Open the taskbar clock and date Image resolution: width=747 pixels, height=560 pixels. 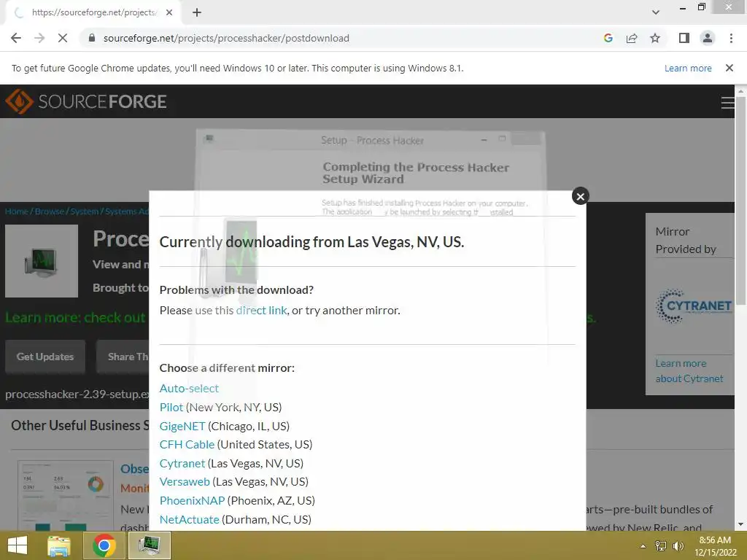tap(715, 546)
